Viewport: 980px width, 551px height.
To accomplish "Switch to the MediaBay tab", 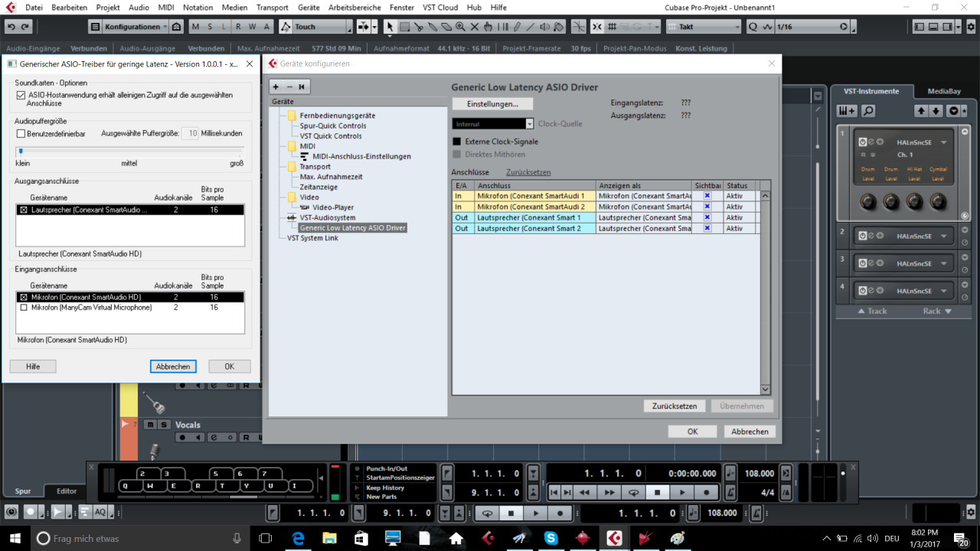I will [x=944, y=91].
